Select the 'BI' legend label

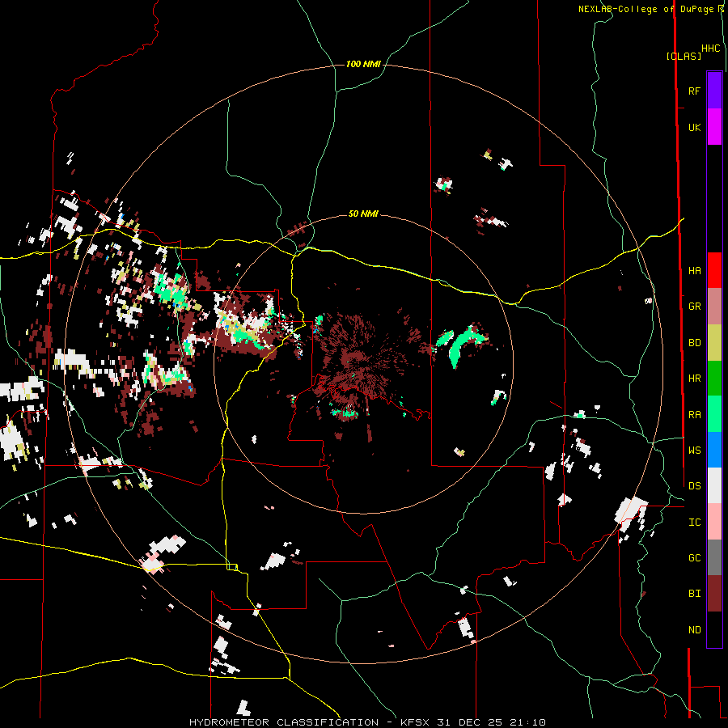point(694,594)
